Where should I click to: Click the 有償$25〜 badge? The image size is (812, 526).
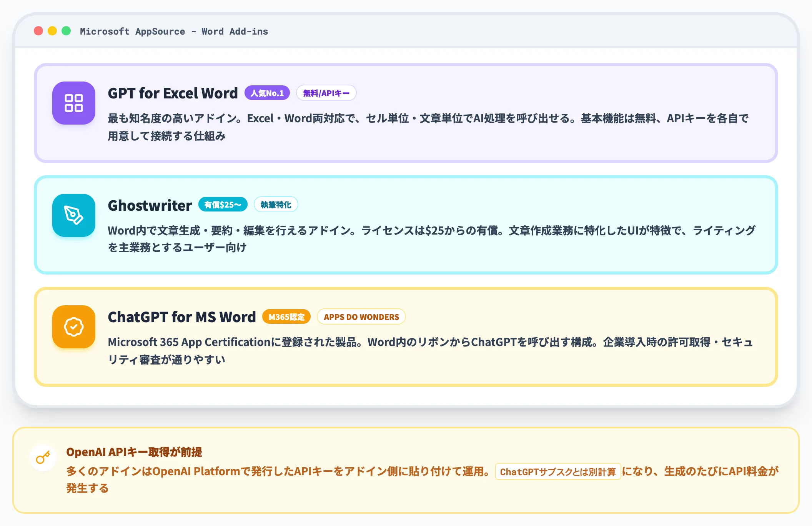223,205
